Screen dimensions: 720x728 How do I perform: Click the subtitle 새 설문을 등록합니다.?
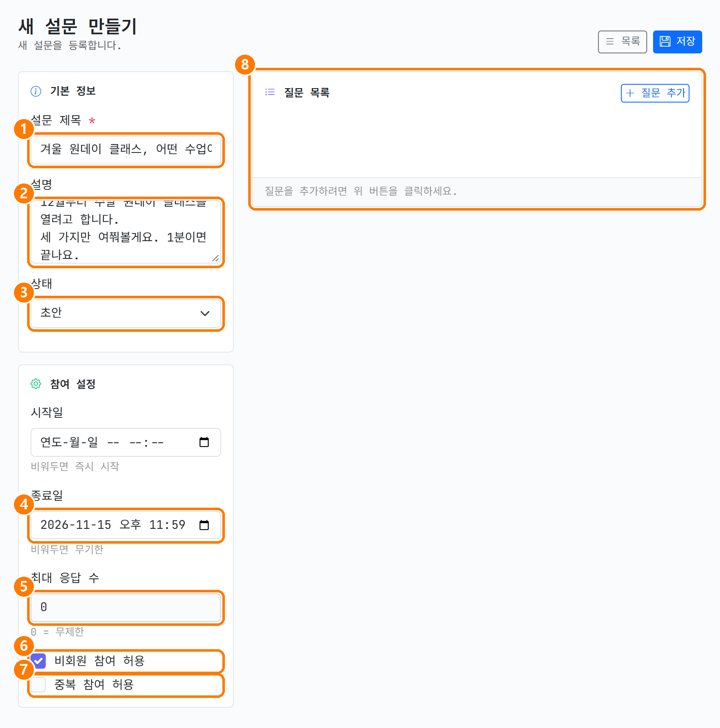[x=70, y=45]
